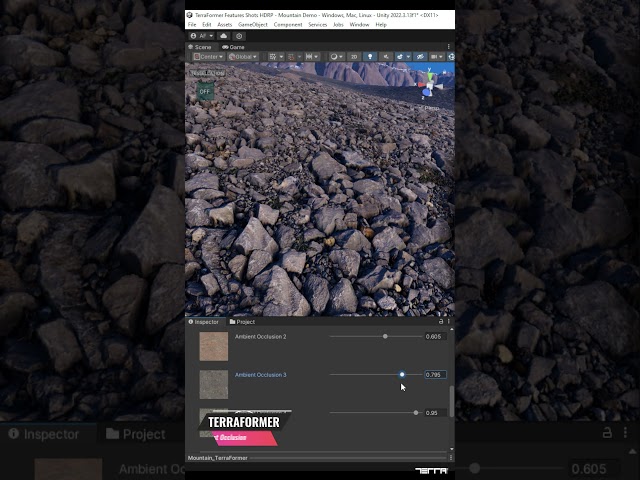
Task: Click the 0.605 value field
Action: [x=435, y=336]
